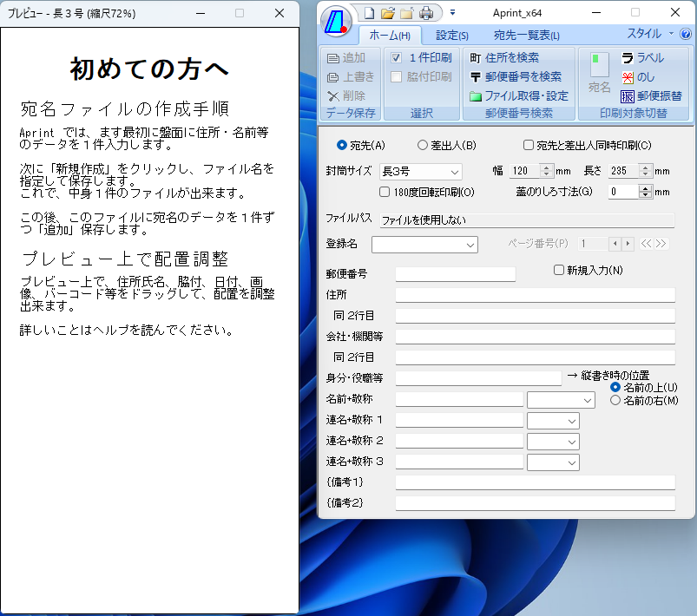Open the 封筒サイズ dropdown showing 長3号

[x=420, y=172]
